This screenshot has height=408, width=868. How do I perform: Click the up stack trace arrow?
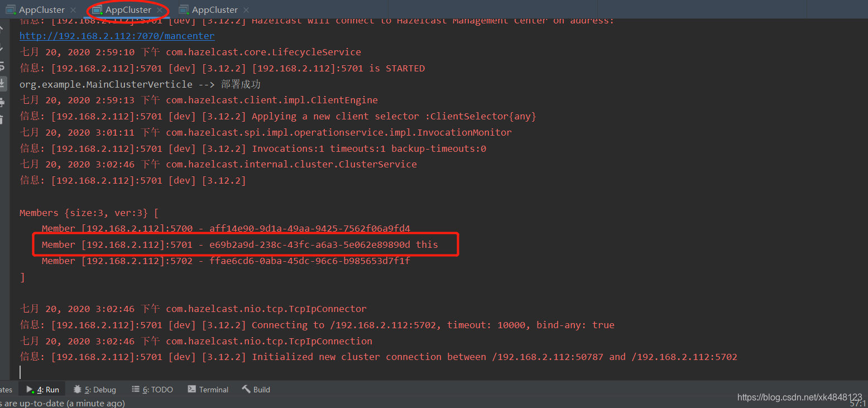pos(2,28)
